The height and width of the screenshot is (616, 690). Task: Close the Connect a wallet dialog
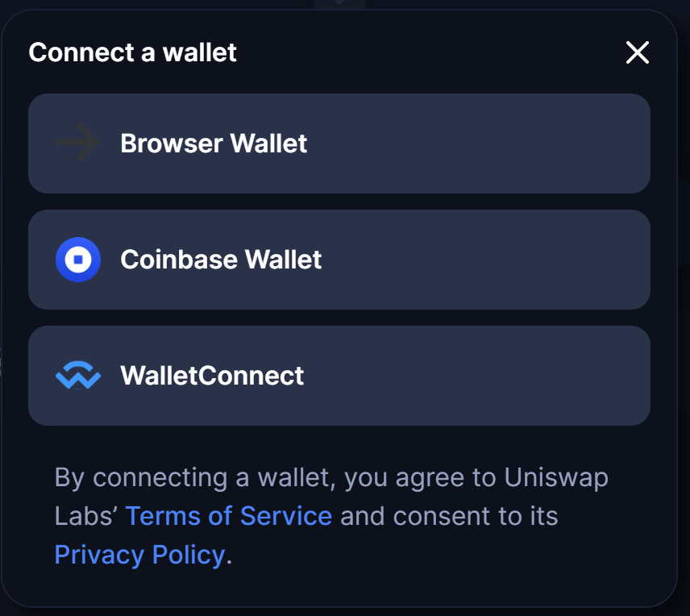pos(637,52)
